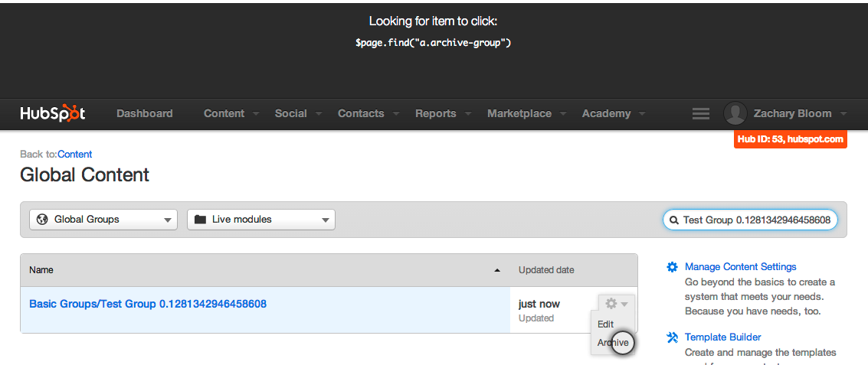Expand the Global Groups dropdown

103,220
